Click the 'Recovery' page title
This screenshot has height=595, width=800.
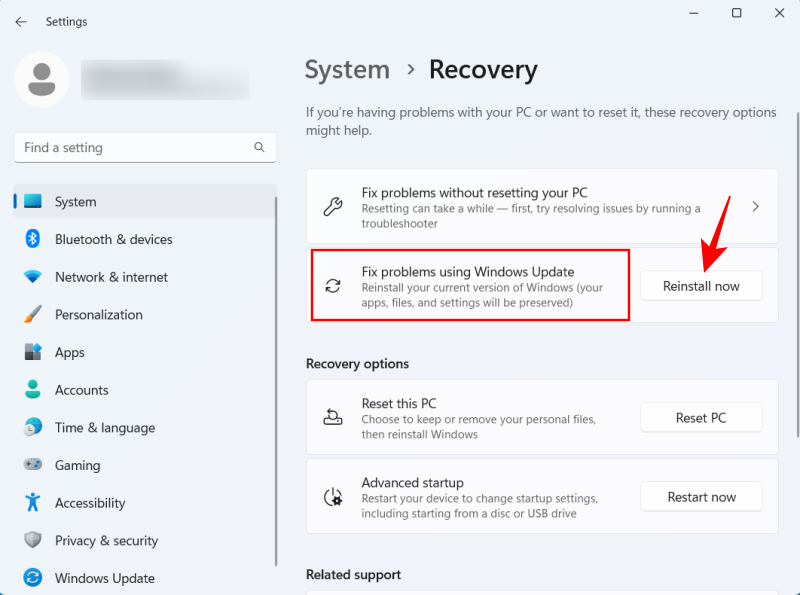pyautogui.click(x=483, y=69)
